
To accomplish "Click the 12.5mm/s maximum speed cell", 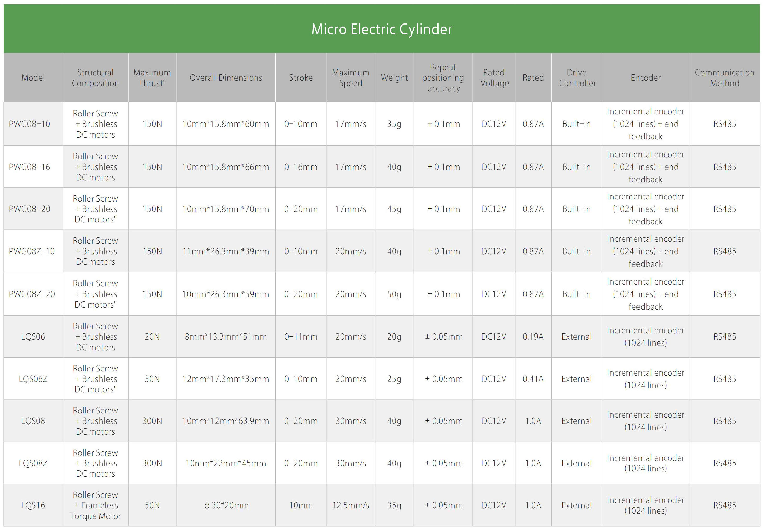I will pyautogui.click(x=351, y=505).
